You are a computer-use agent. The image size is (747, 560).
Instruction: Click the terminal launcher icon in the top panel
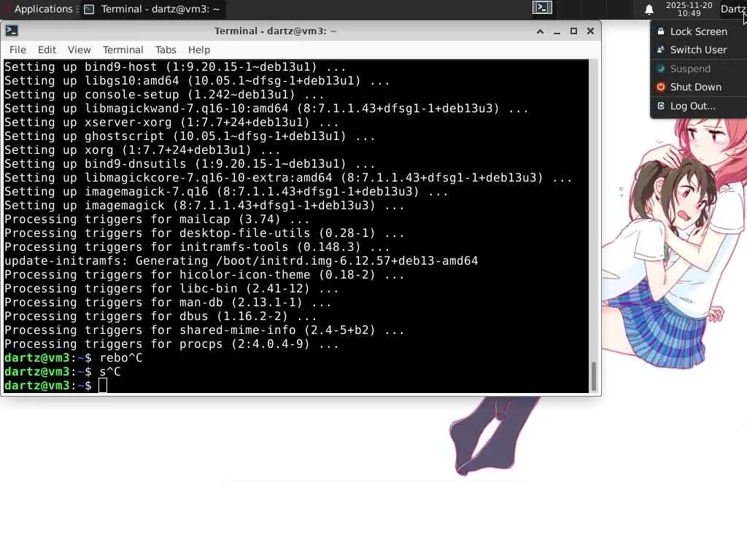(x=542, y=7)
